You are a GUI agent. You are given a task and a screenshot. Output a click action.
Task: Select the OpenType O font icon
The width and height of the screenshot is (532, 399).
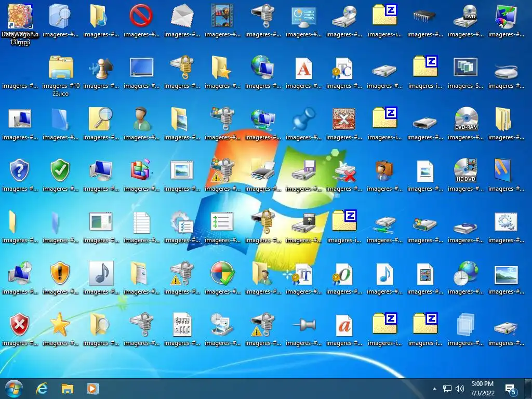[x=343, y=274]
